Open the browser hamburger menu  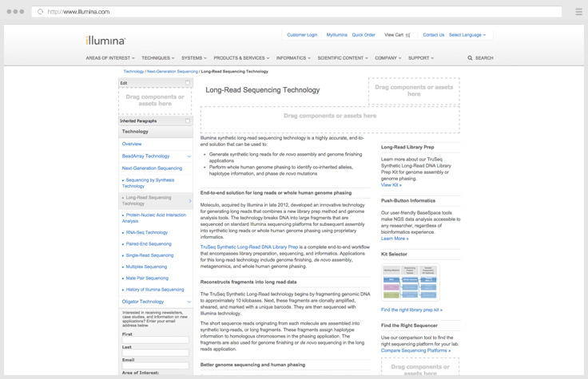(578, 12)
